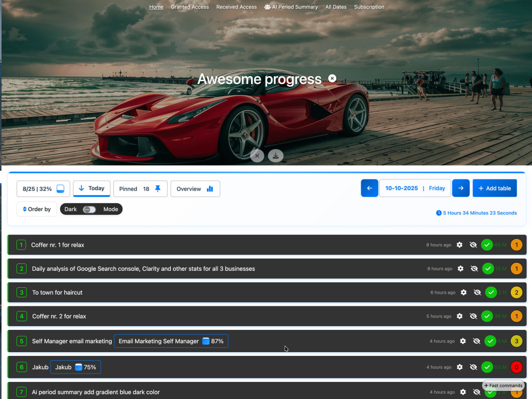Click number badge 7 of Ai period summary task
Screen dimensions: 532x399
pos(21,392)
